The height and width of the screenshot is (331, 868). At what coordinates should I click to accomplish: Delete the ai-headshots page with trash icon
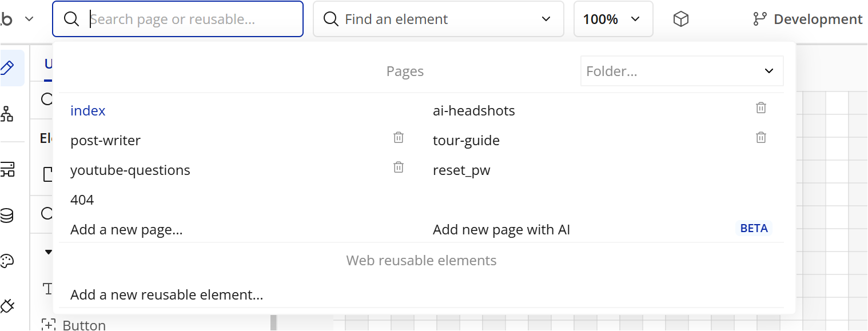click(761, 108)
